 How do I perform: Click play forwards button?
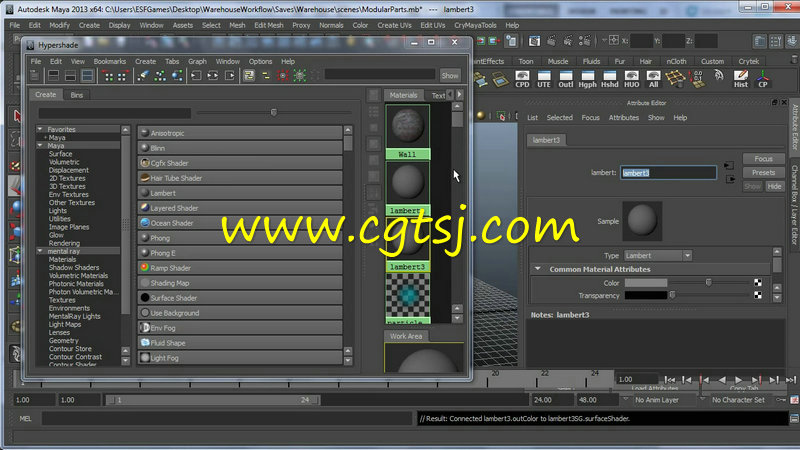pos(738,380)
